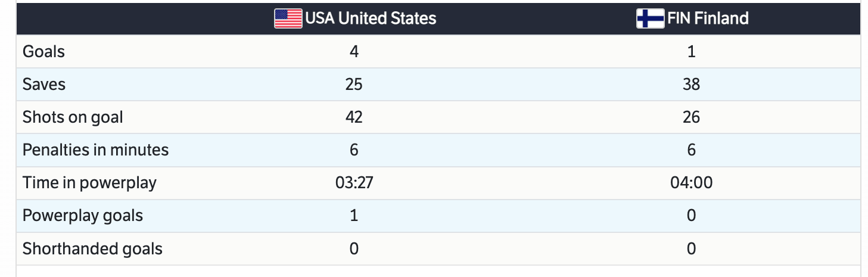Click the Finland flag icon
This screenshot has width=868, height=277.
coord(650,18)
